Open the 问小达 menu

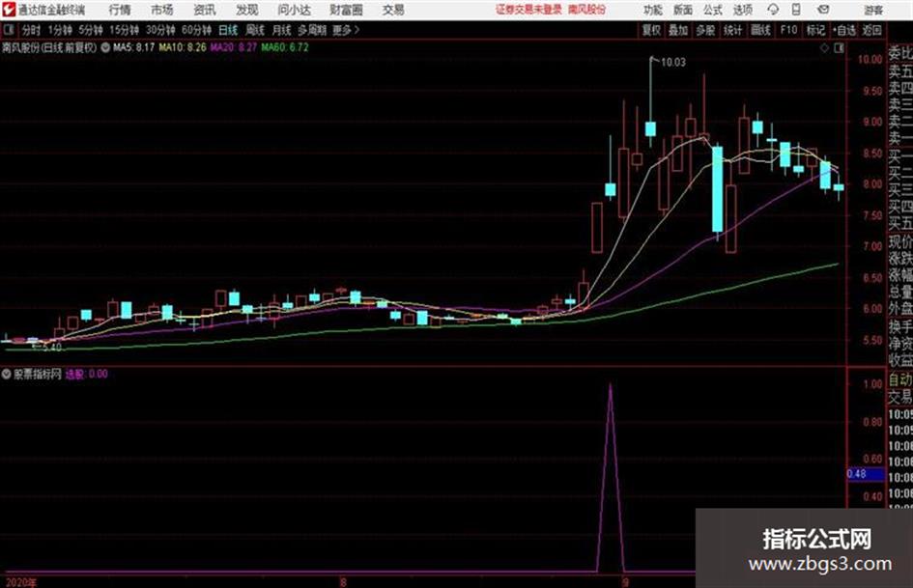click(x=294, y=10)
